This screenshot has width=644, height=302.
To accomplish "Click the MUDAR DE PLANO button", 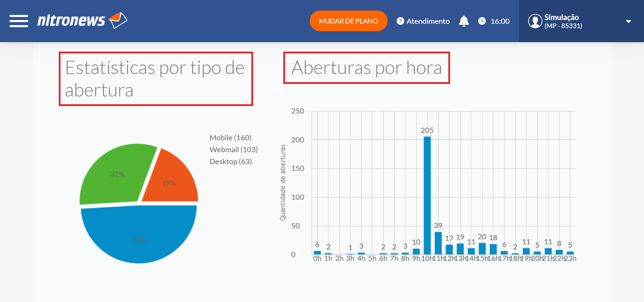I will 348,21.
